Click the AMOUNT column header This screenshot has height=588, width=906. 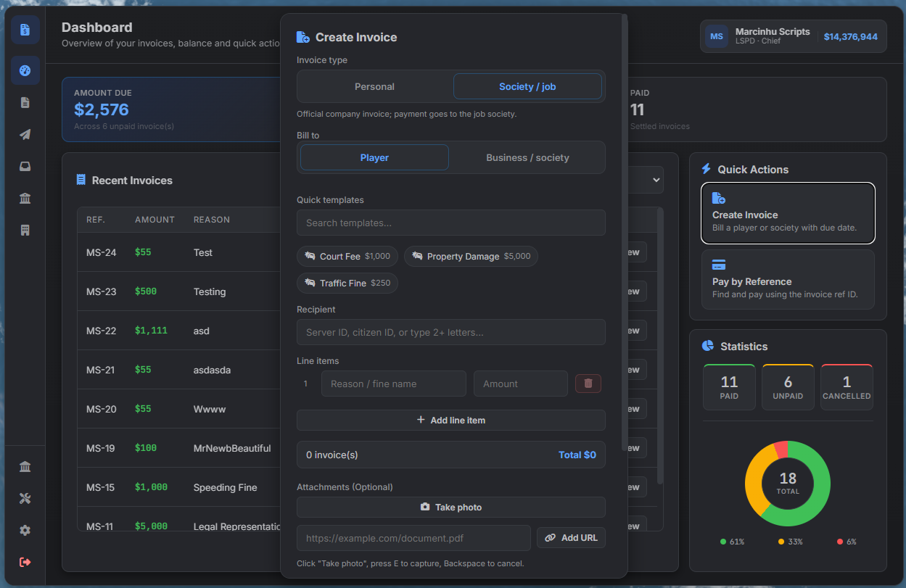[155, 220]
